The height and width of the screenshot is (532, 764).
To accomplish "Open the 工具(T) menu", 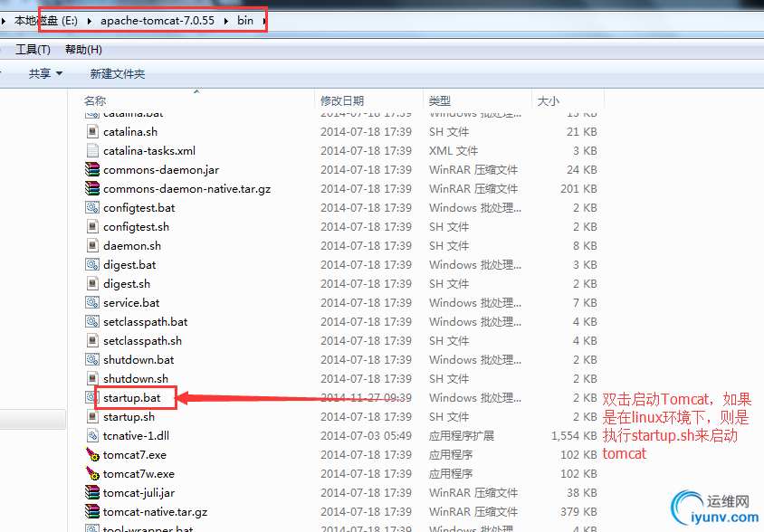I will tap(33, 49).
